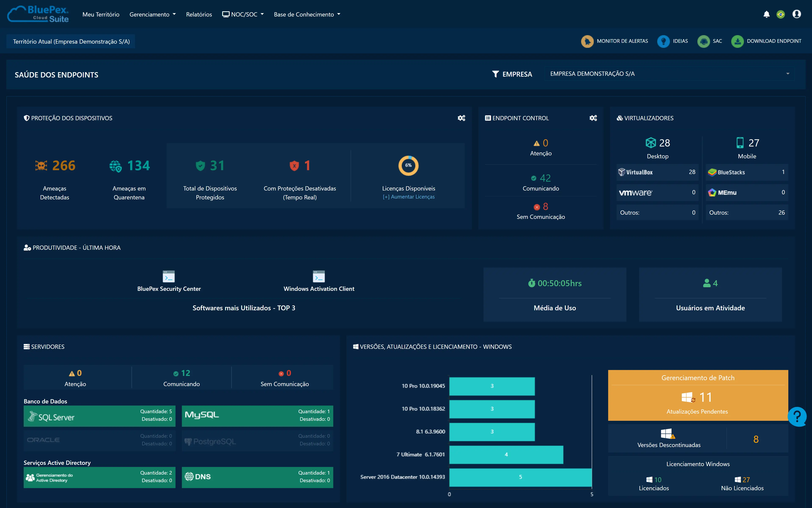Open the Gerenciamento de Patch orange card
The width and height of the screenshot is (812, 508).
[x=698, y=395]
